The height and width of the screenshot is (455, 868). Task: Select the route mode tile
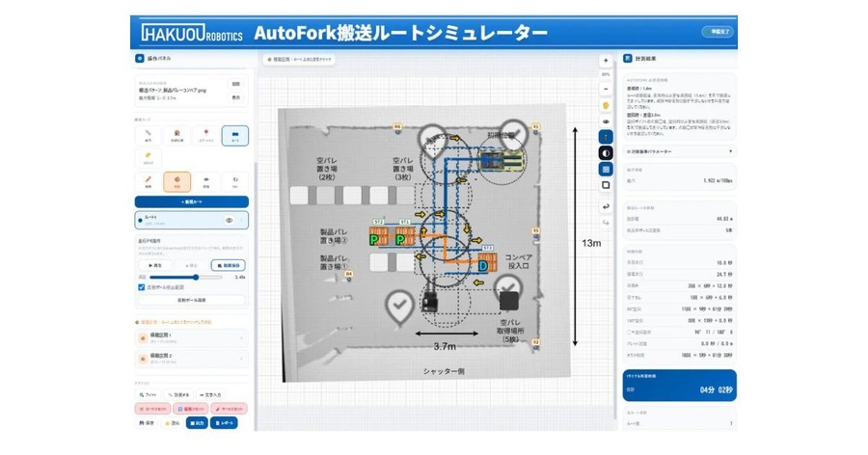pyautogui.click(x=235, y=136)
